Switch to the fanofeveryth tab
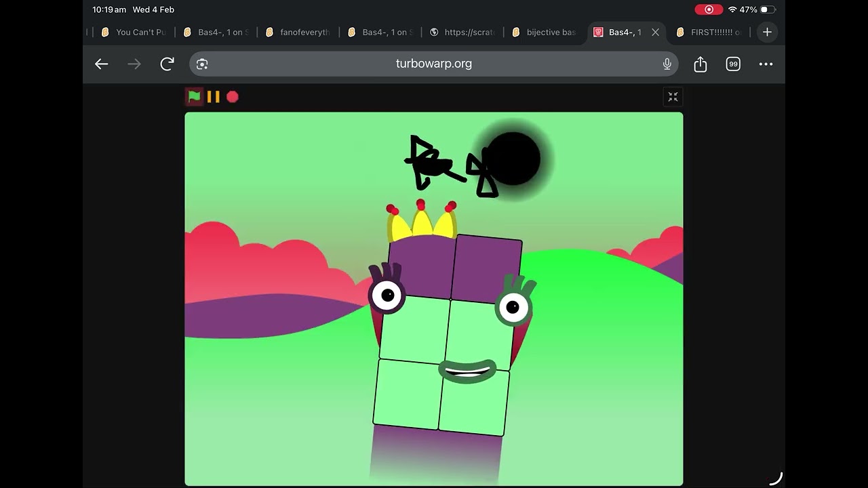This screenshot has width=868, height=488. click(298, 32)
